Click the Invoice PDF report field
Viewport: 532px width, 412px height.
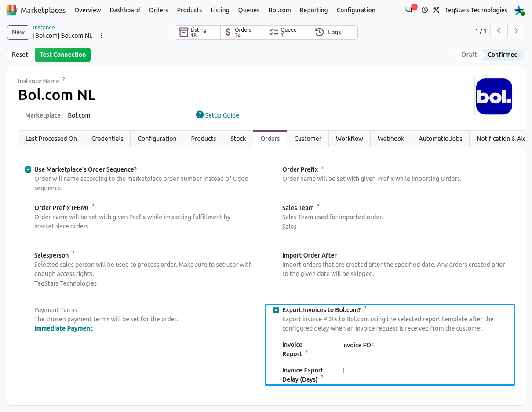tap(358, 345)
